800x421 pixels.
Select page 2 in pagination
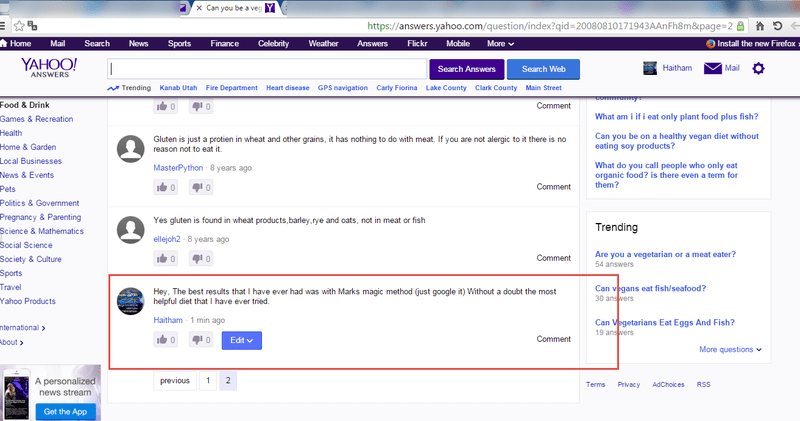pos(228,381)
